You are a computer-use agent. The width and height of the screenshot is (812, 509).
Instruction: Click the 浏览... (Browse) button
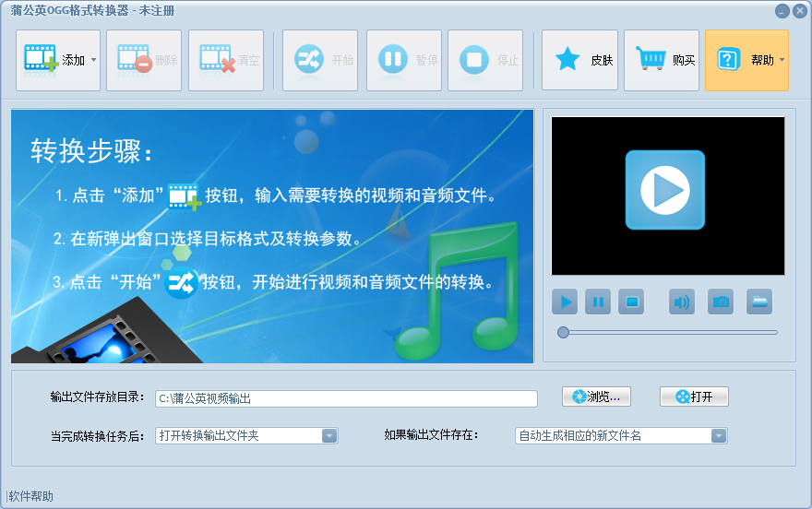(x=596, y=397)
